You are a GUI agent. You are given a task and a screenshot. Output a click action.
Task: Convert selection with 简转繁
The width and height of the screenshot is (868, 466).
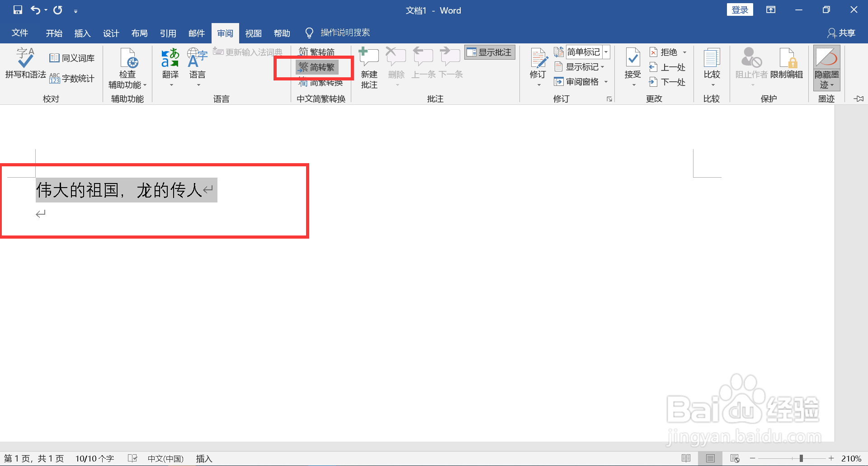(317, 67)
